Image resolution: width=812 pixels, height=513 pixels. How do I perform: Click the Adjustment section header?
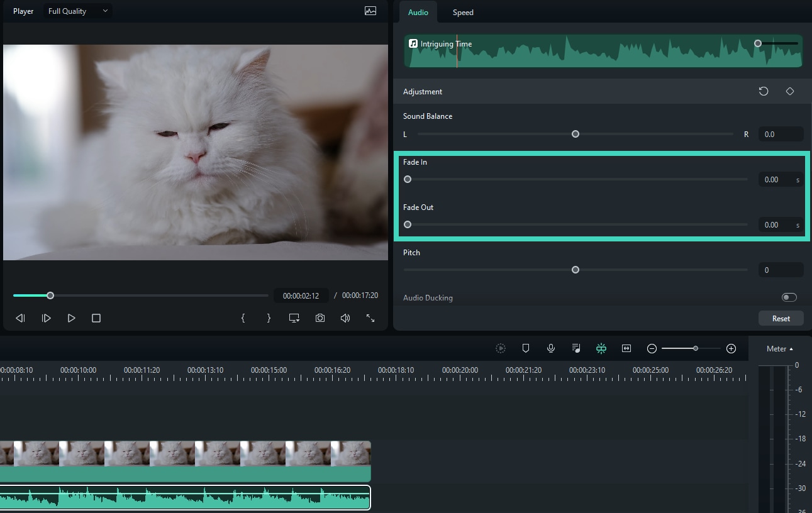[601, 91]
